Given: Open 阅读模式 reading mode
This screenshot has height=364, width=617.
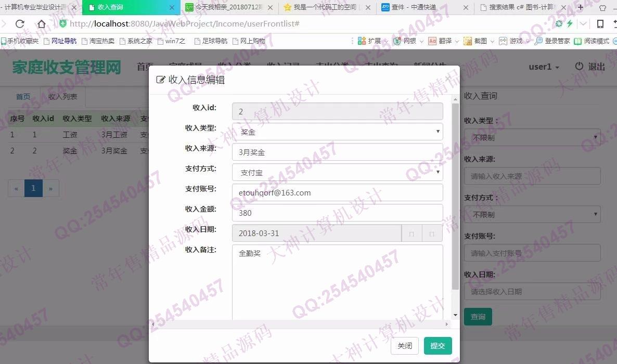Looking at the screenshot, I should [x=592, y=41].
